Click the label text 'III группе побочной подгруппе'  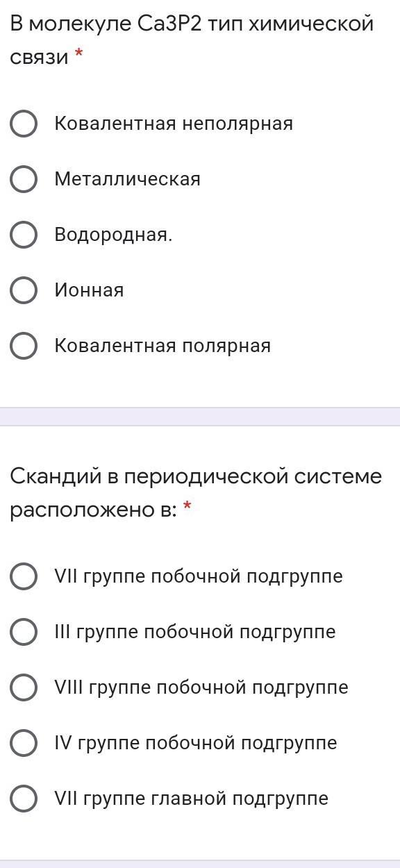[x=195, y=632]
